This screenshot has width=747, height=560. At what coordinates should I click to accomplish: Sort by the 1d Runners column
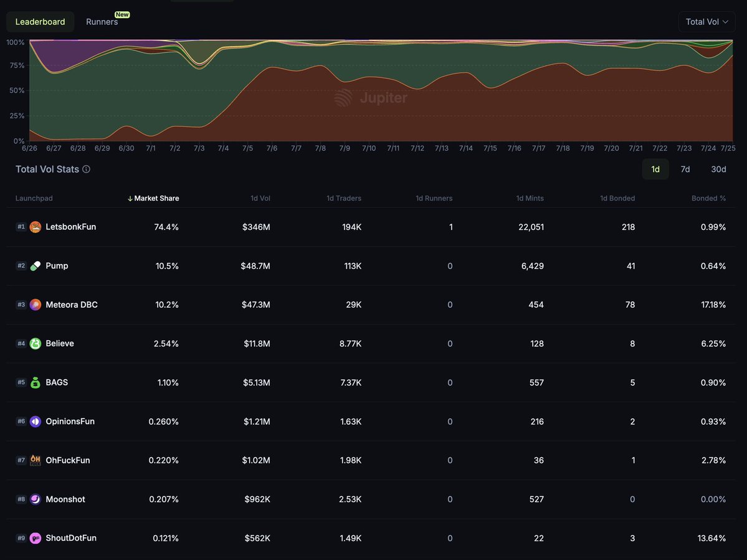434,199
